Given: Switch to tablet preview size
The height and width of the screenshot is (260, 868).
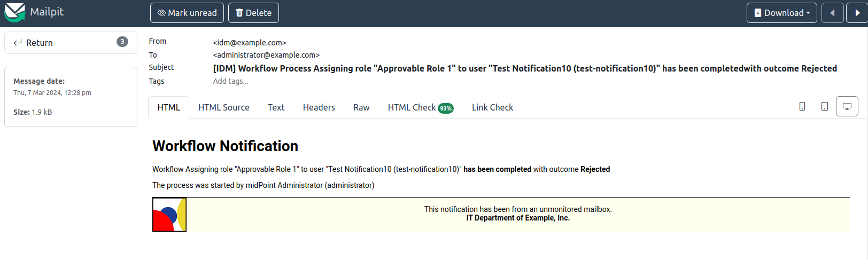Looking at the screenshot, I should [x=825, y=106].
